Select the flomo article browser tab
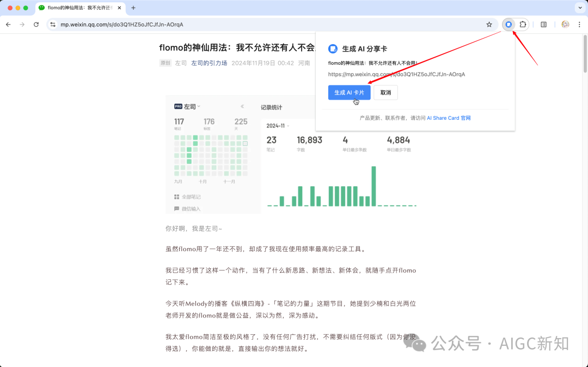The image size is (588, 367). click(x=80, y=8)
